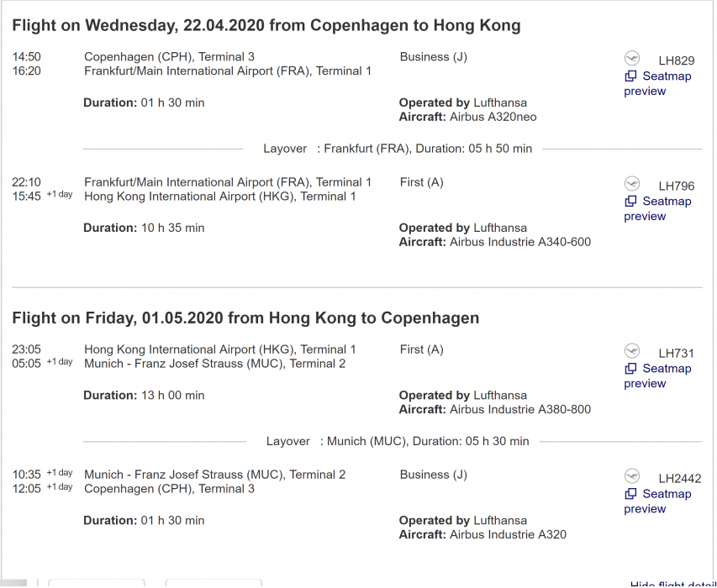This screenshot has width=717, height=588.
Task: Click the popup-window icon under flight LH829
Action: pos(630,76)
